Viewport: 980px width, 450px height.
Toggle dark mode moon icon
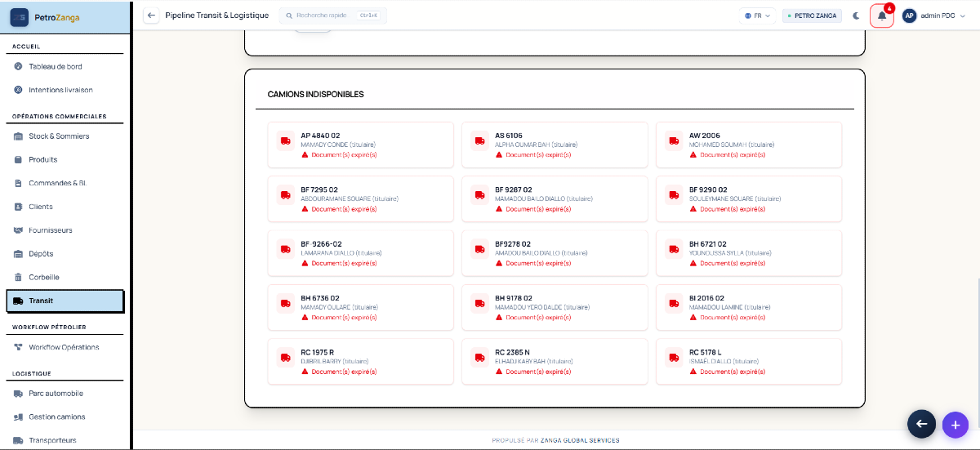click(856, 16)
